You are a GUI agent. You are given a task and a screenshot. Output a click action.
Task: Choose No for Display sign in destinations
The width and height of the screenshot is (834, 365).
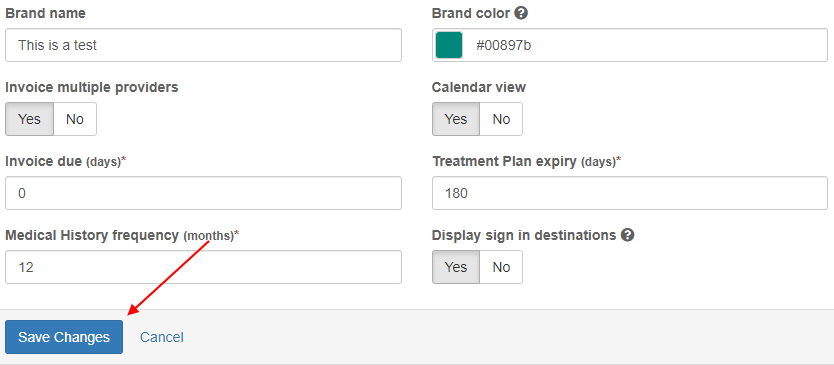click(x=501, y=267)
